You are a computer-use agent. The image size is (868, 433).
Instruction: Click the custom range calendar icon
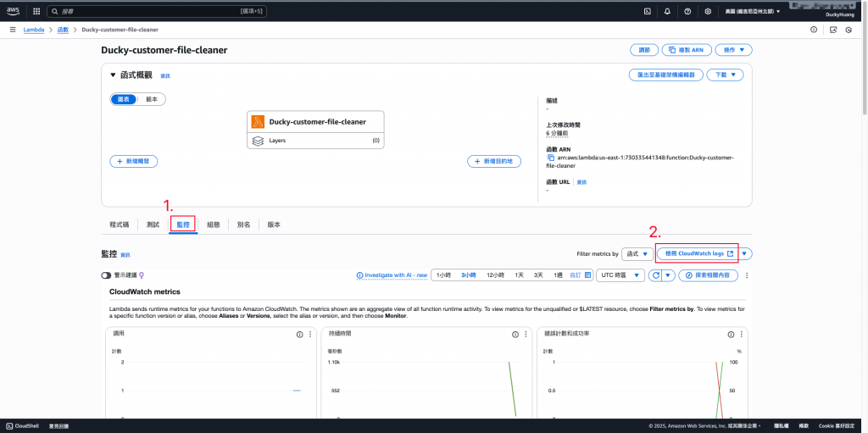[588, 275]
